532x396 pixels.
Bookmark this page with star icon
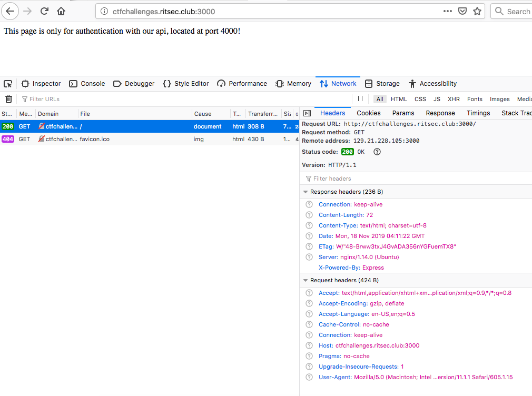pos(477,11)
